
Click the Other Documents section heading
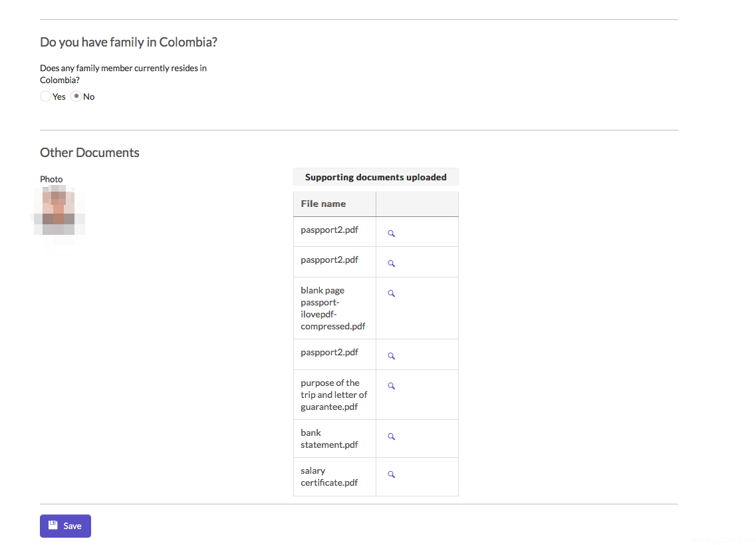90,152
